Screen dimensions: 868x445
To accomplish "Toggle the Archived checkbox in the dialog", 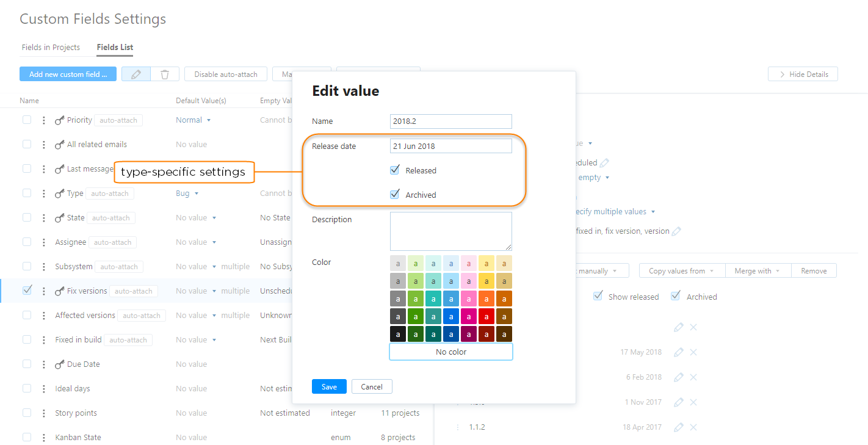I will coord(394,194).
